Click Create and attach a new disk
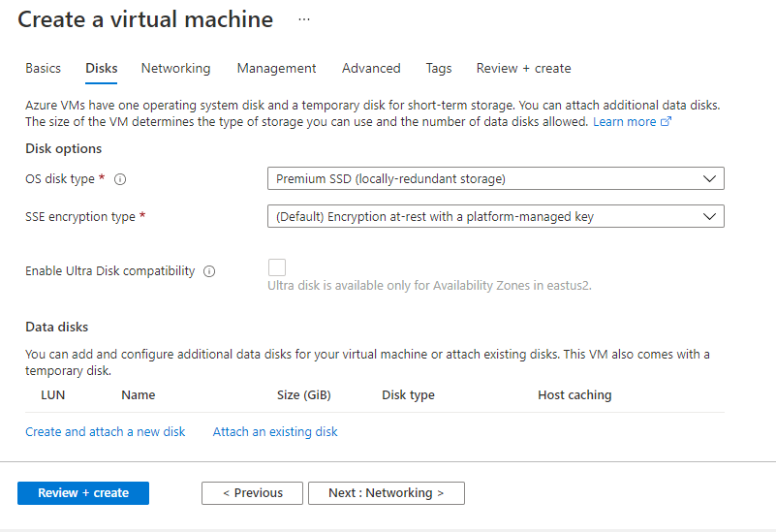 pyautogui.click(x=105, y=432)
